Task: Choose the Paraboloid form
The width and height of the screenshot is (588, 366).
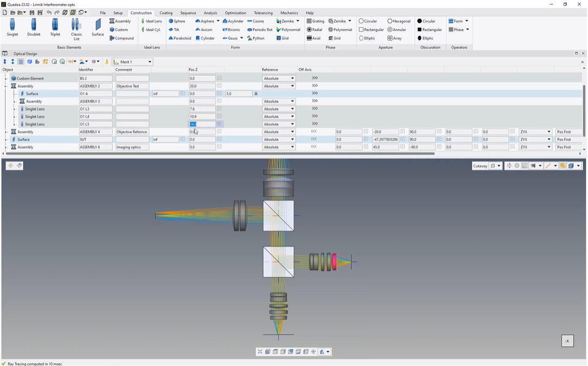Action: tap(180, 38)
